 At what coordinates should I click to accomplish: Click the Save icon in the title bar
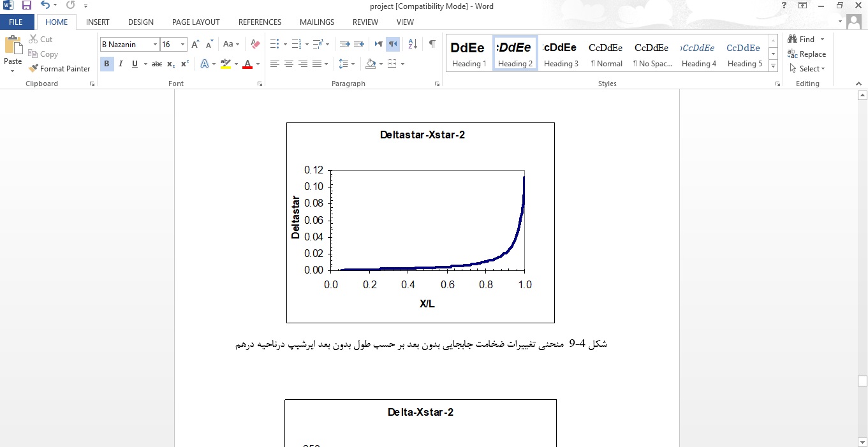[27, 6]
